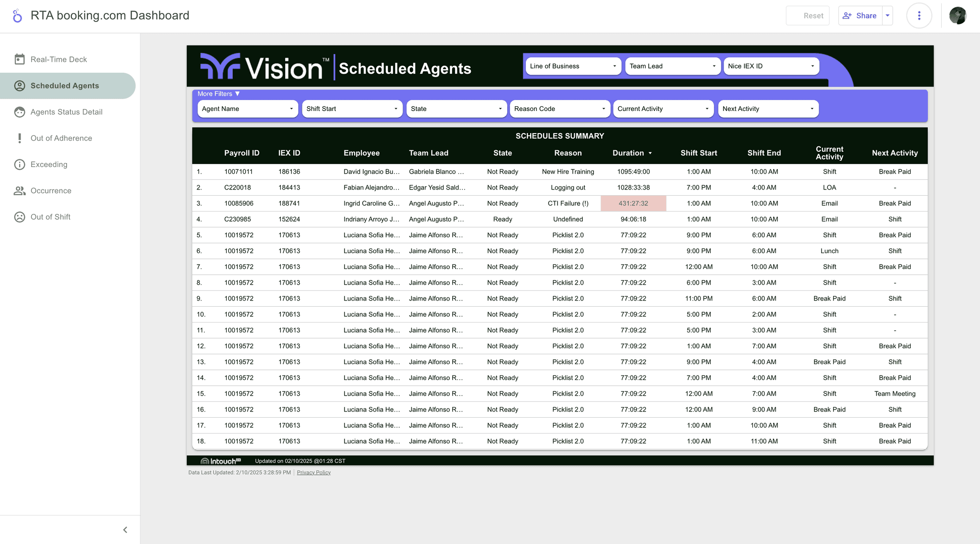980x544 pixels.
Task: Click the Out of Shift sad-face icon
Action: [20, 217]
